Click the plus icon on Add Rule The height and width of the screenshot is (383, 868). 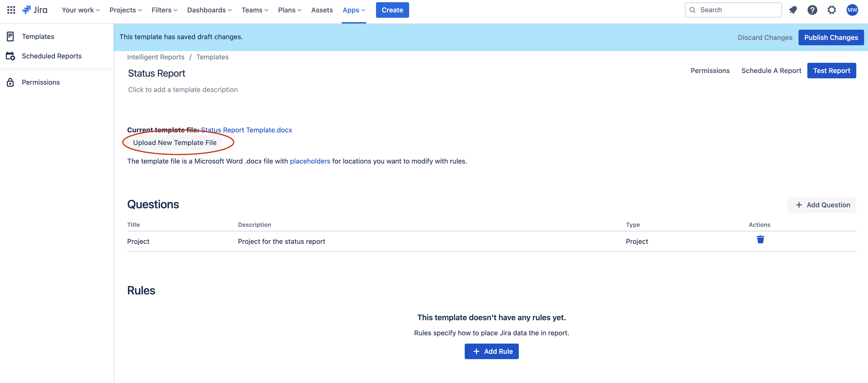(476, 351)
